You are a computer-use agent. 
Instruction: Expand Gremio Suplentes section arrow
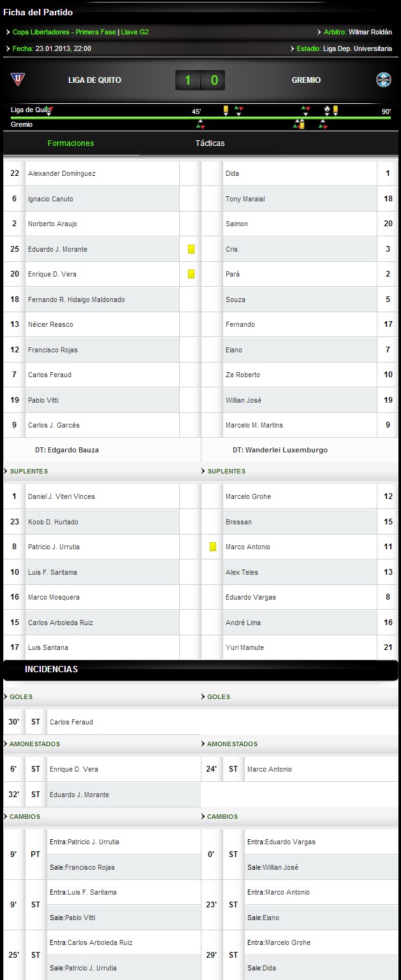click(x=204, y=472)
